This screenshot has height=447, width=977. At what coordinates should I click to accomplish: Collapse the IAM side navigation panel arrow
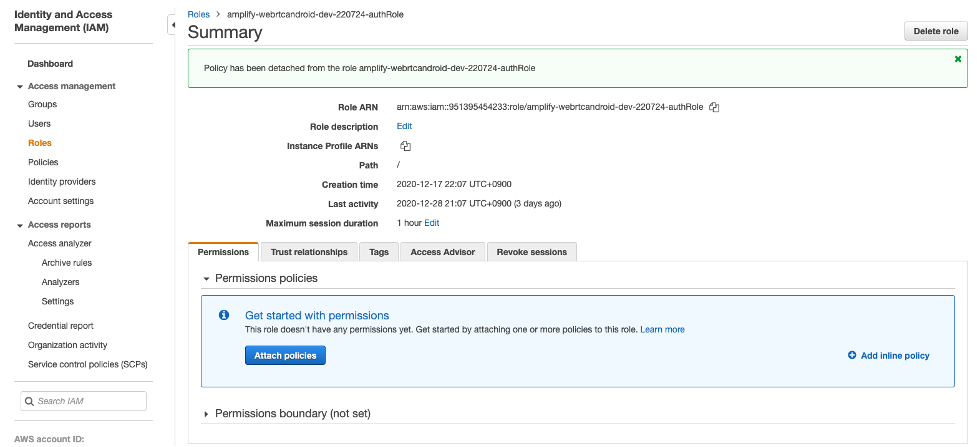click(x=172, y=25)
